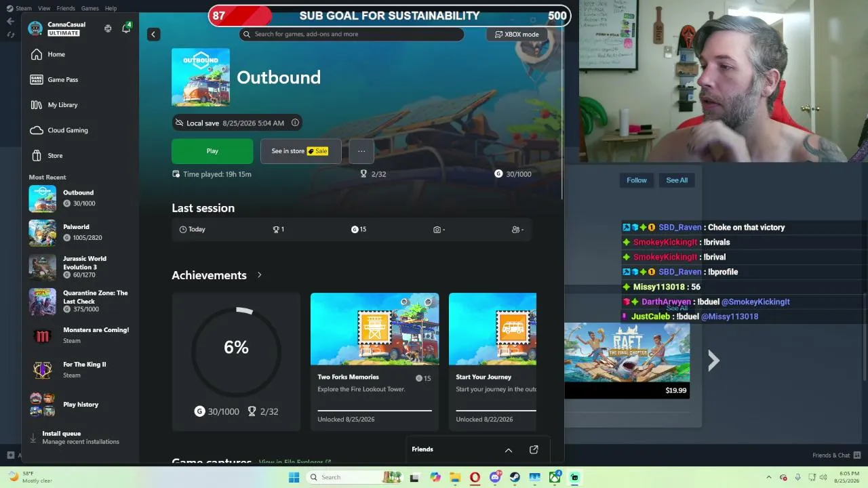Screen dimensions: 868x488
Task: Open Discord from the taskbar
Action: (495, 477)
